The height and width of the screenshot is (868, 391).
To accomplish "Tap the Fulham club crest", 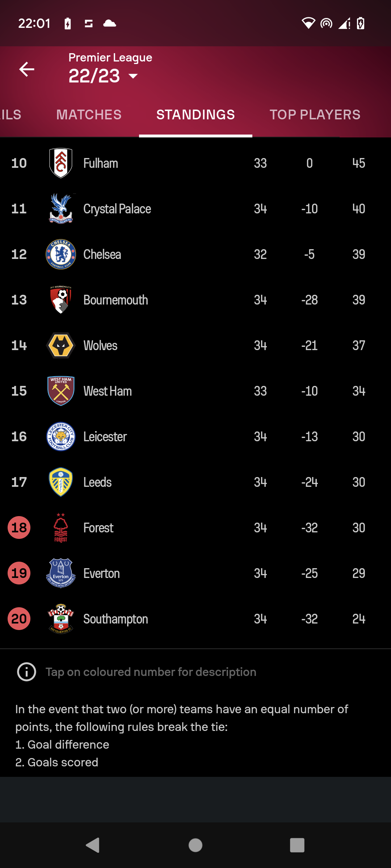I will tap(61, 163).
